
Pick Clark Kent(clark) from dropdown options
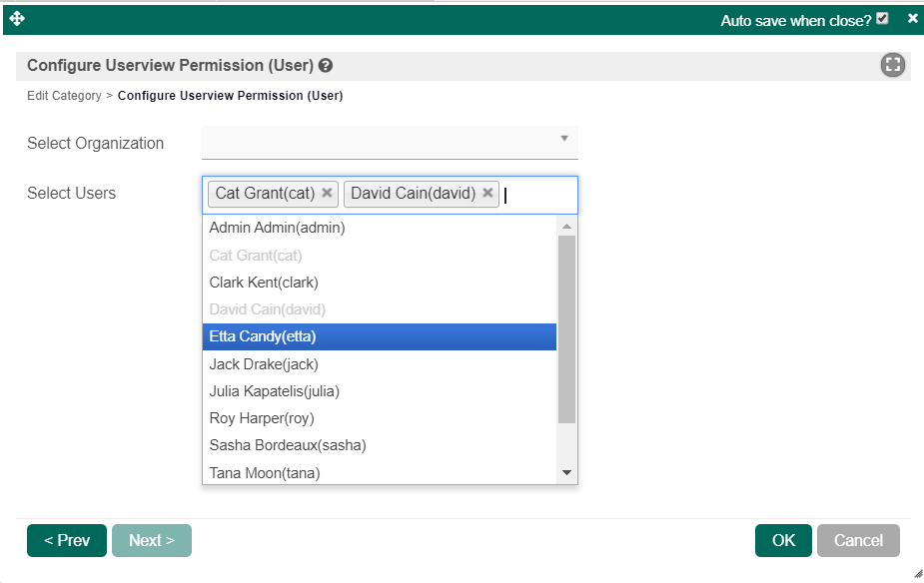[380, 283]
